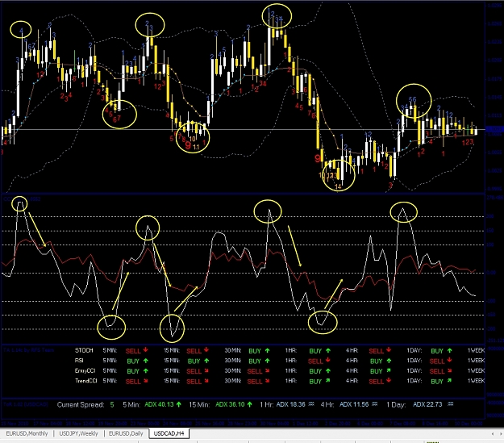This screenshot has height=443, width=504.
Task: Click the green up arrow beside RSI 30MIN BUY
Action: [267, 361]
